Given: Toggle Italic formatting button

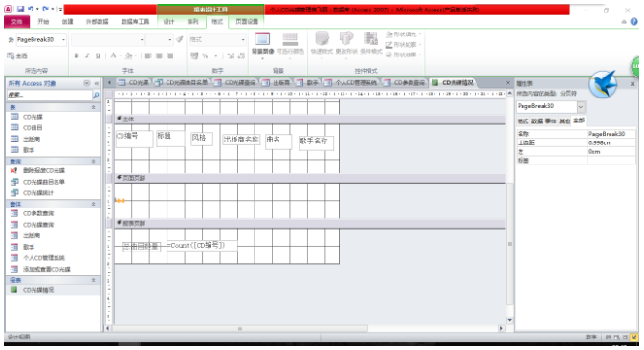Looking at the screenshot, I should pyautogui.click(x=87, y=55).
